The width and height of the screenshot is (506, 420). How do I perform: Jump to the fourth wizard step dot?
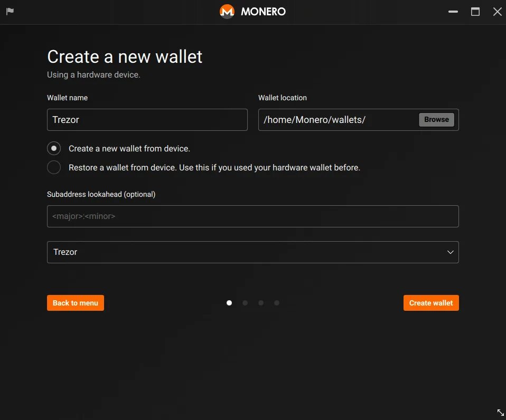point(277,303)
